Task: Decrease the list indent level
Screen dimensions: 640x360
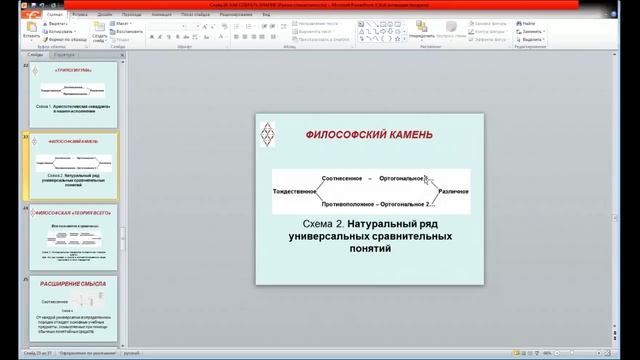Action: 264,27
